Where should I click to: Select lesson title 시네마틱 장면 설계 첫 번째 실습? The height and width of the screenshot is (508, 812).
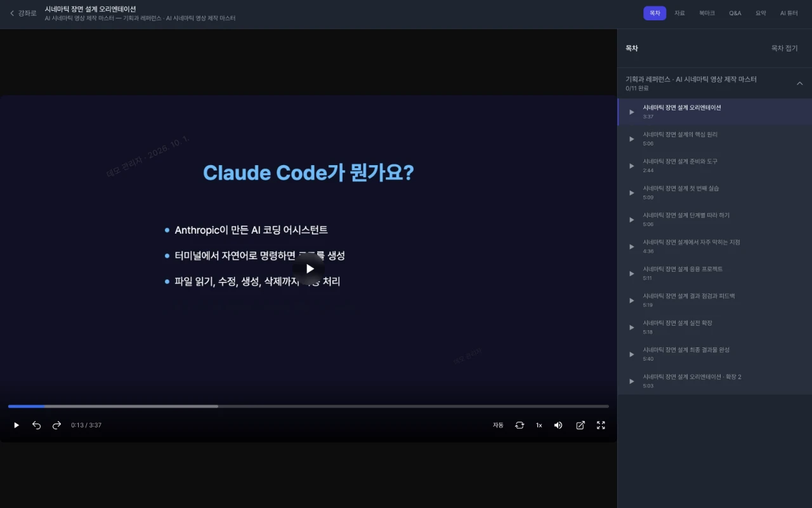point(681,189)
